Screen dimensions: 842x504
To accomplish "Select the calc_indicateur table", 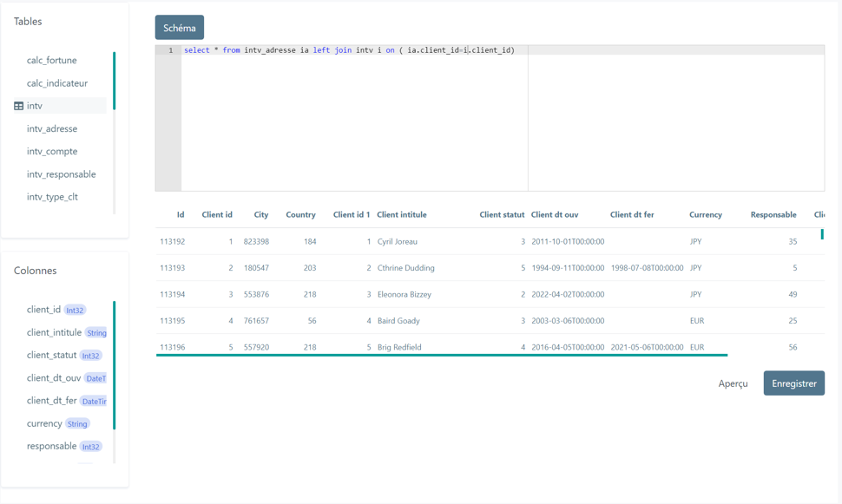I will 57,83.
